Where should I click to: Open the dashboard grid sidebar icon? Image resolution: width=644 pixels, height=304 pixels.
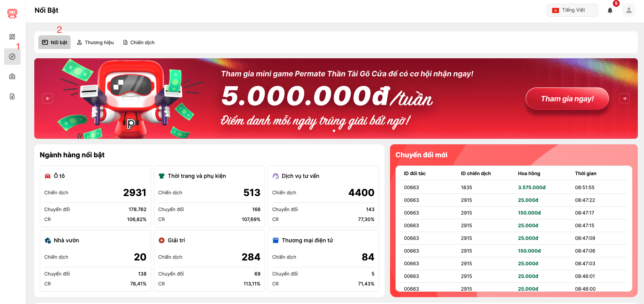pyautogui.click(x=12, y=37)
